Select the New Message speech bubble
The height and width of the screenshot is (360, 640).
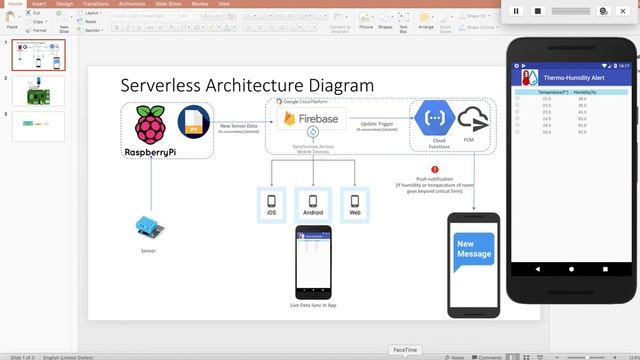coord(474,251)
